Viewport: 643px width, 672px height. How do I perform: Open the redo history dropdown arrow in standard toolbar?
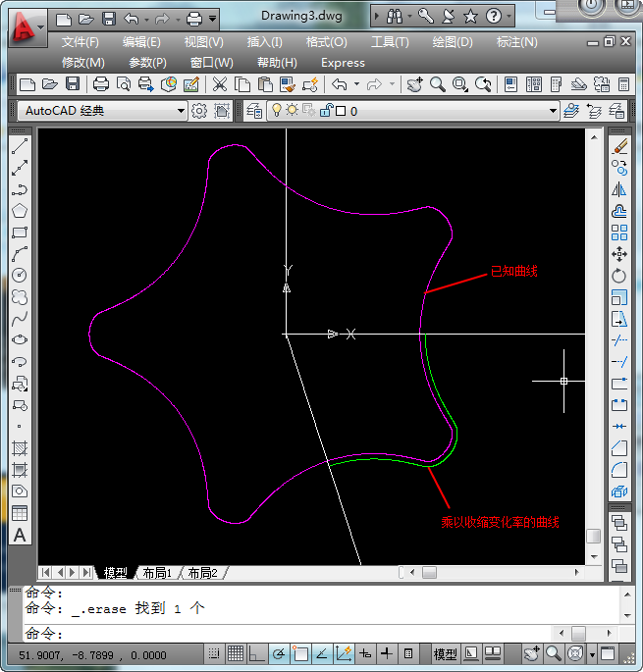click(x=392, y=84)
